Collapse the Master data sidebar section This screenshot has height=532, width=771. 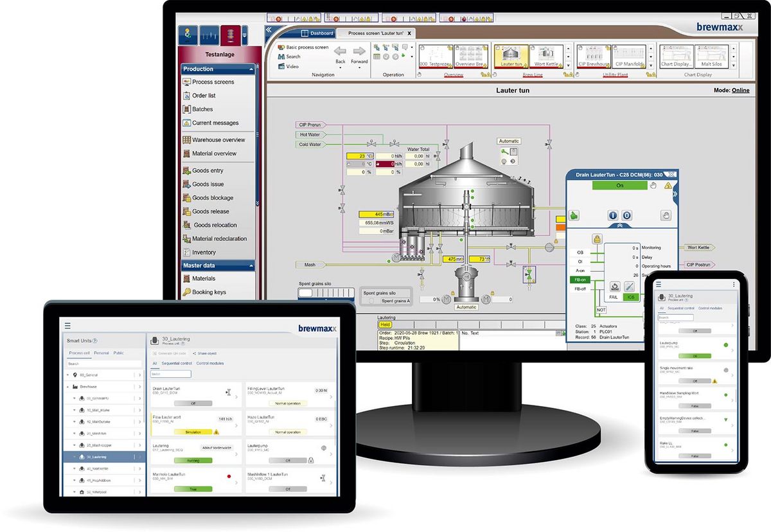click(250, 265)
